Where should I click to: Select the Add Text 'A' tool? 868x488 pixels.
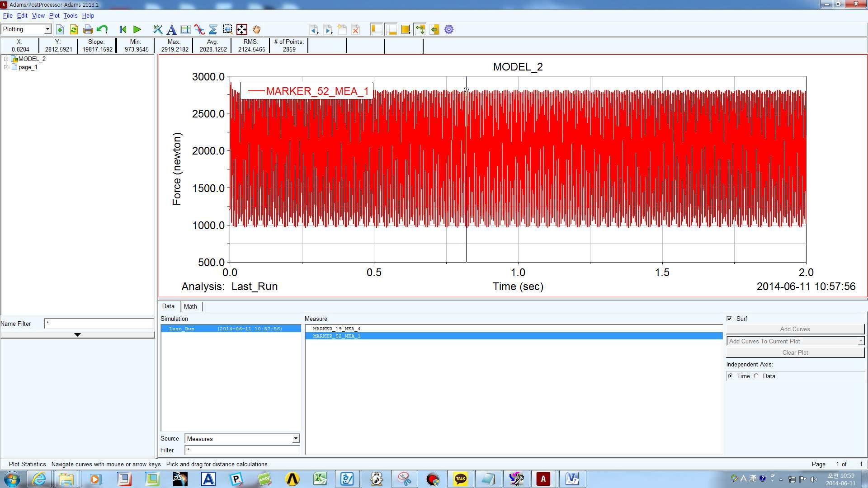(171, 29)
